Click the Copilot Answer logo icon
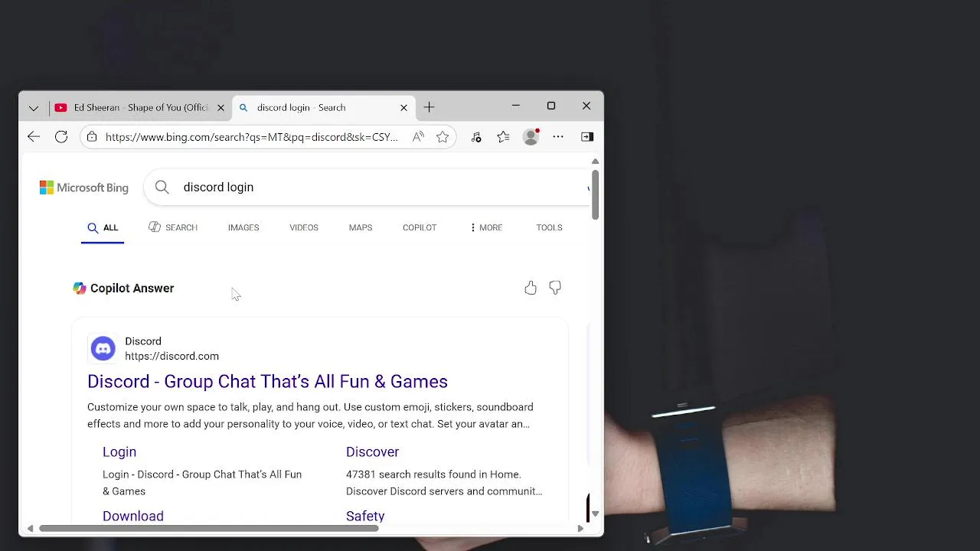 pyautogui.click(x=80, y=289)
